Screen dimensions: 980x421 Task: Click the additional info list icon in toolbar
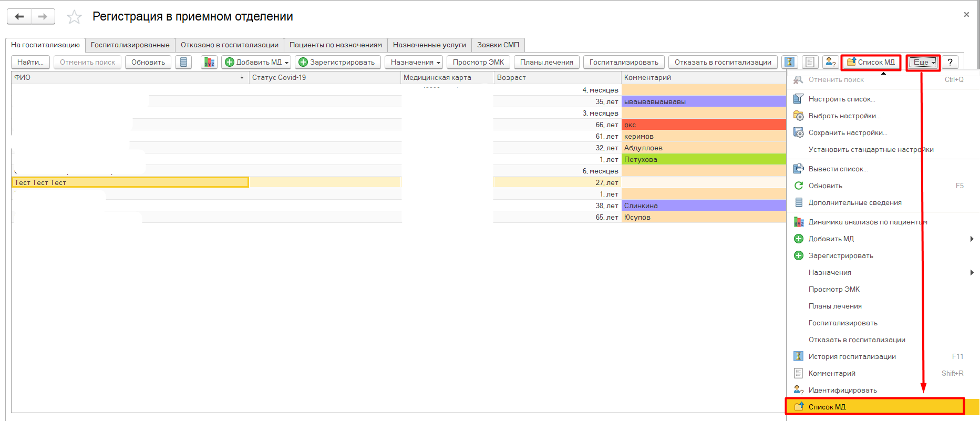click(x=183, y=62)
